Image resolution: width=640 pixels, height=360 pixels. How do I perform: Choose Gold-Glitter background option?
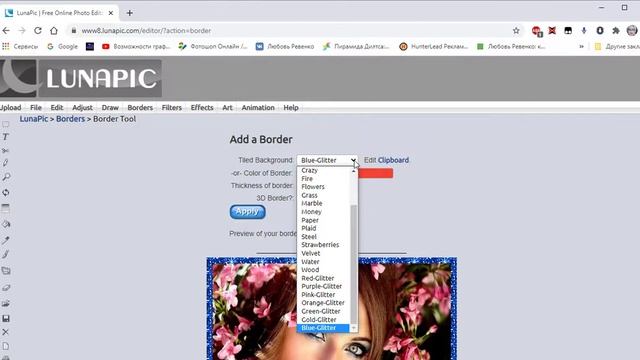[x=319, y=320]
